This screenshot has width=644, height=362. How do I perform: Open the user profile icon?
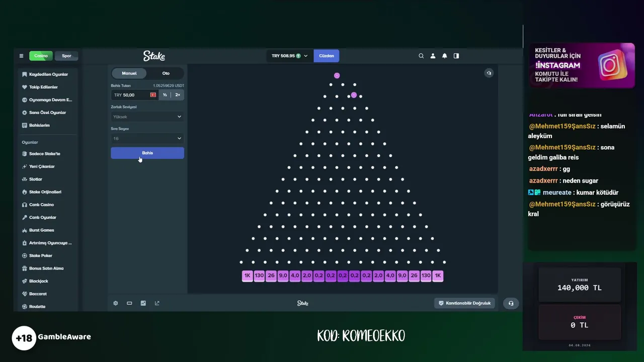pos(433,56)
